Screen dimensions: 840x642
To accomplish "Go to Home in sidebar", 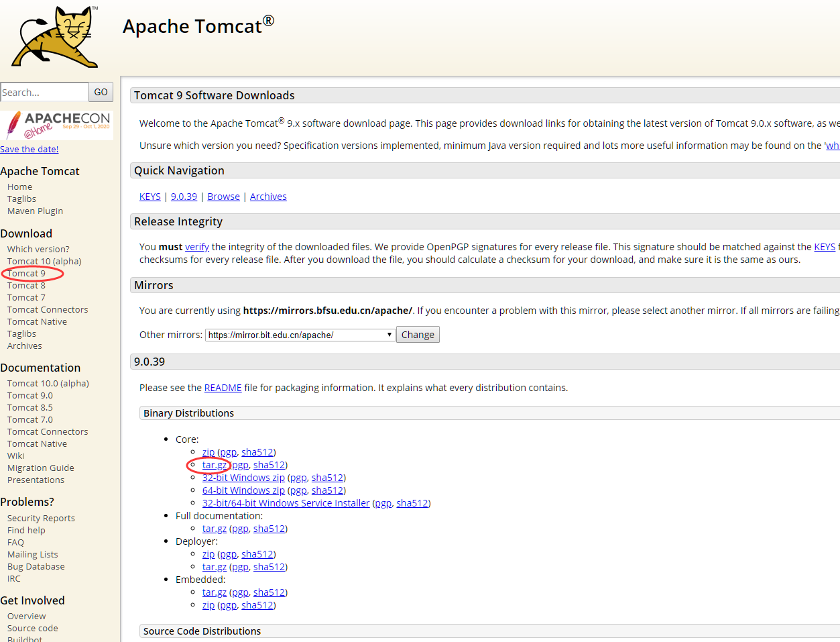I will point(19,186).
